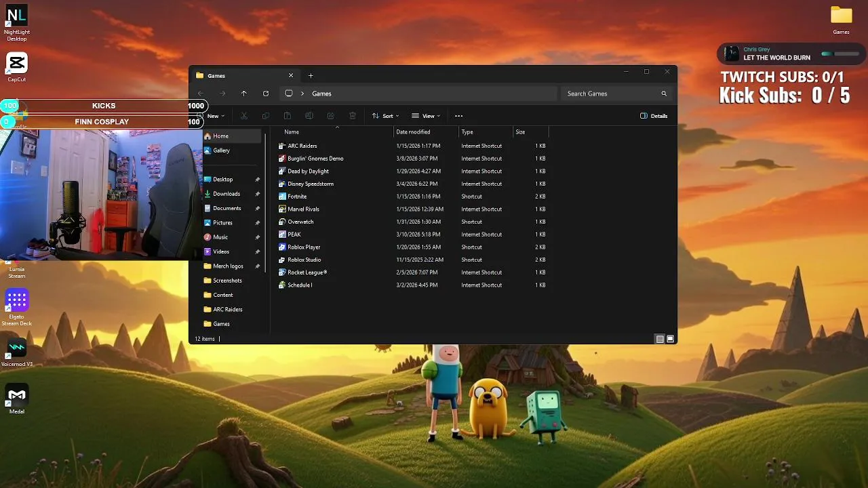
Task: Select the Rocket League shortcut
Action: pos(303,272)
